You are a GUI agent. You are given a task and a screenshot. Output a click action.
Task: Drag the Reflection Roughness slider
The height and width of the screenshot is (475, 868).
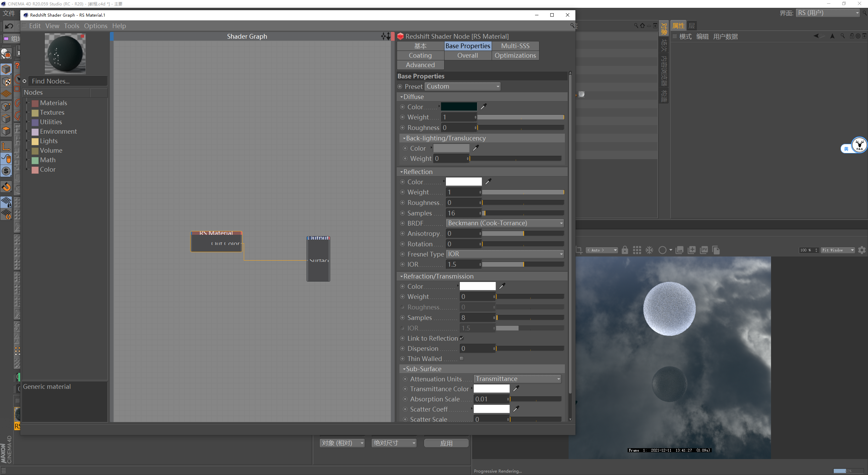(479, 203)
